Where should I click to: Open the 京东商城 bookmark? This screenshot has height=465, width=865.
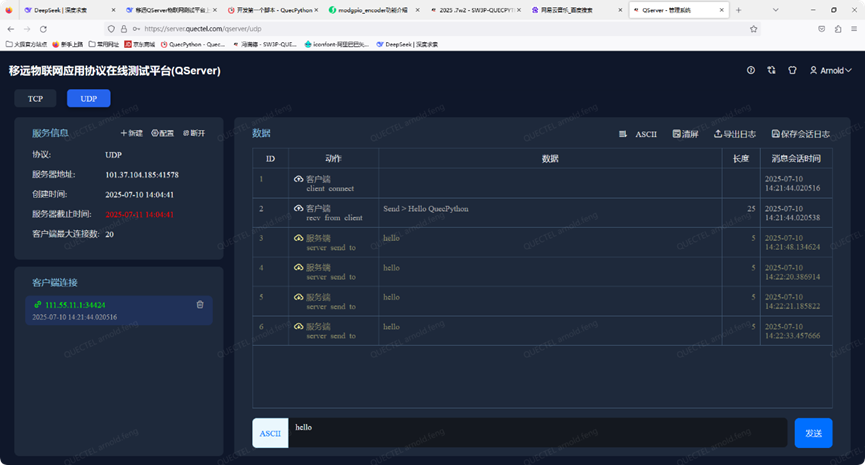(140, 44)
